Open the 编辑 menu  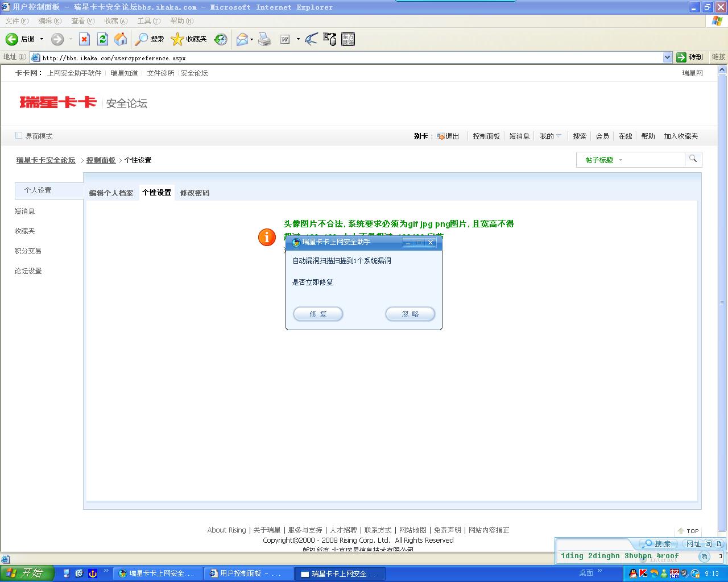tap(49, 21)
